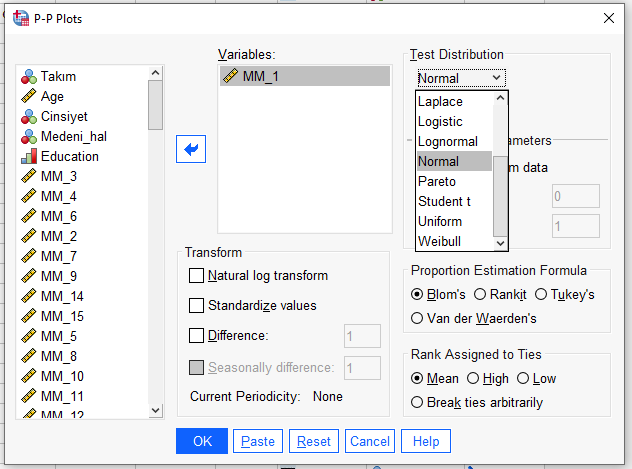Check the Difference option

(x=196, y=336)
